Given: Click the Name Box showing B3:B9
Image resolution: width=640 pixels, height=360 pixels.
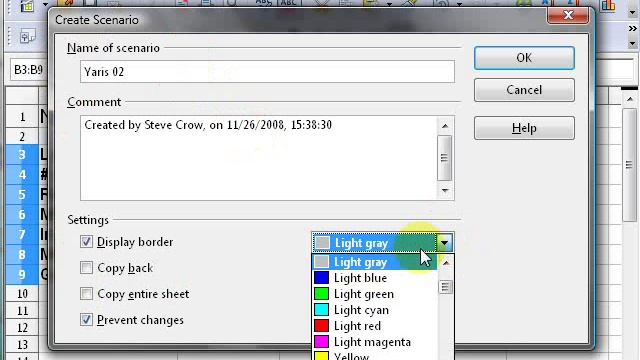Looking at the screenshot, I should click(x=28, y=70).
